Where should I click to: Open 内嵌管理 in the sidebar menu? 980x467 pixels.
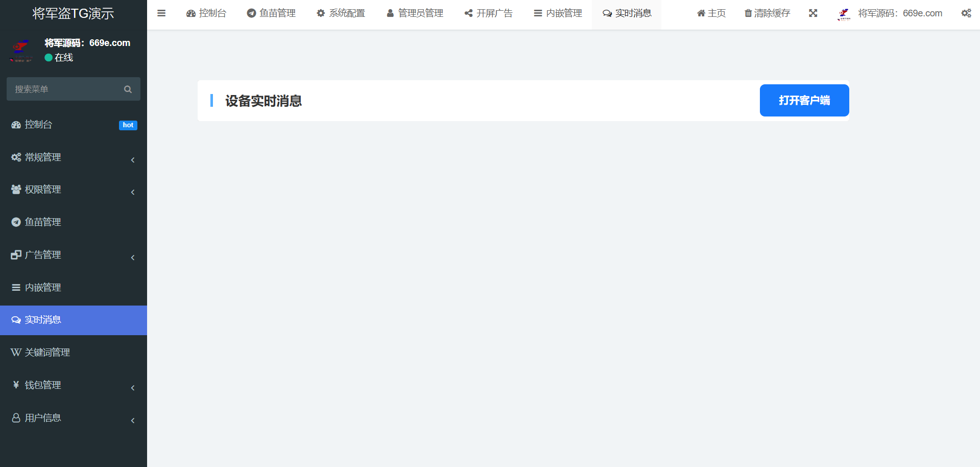[x=74, y=288]
